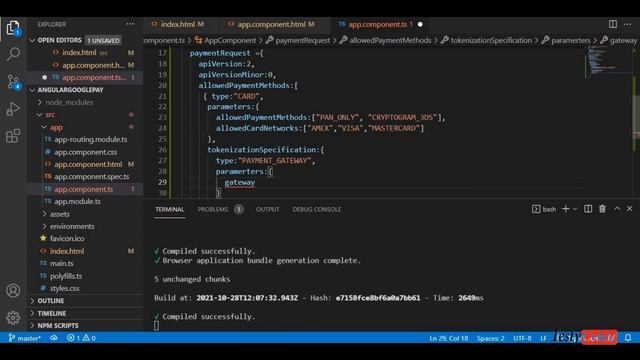Open the Accounts menu icon
The height and width of the screenshot is (360, 640).
click(13, 291)
